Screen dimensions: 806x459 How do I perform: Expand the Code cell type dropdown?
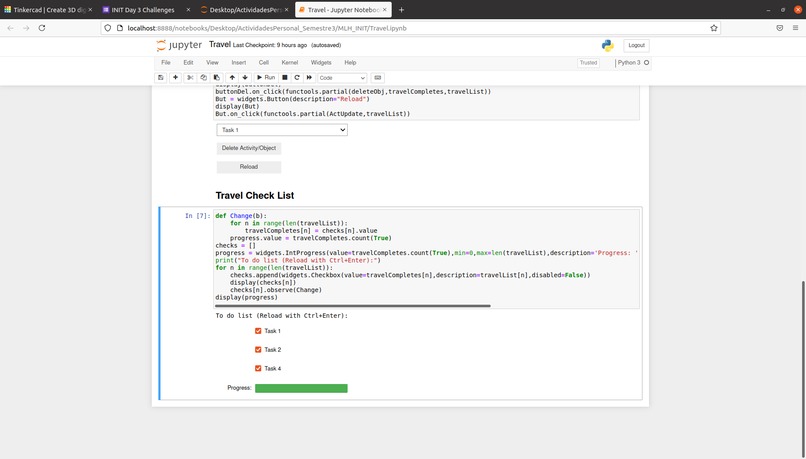pos(342,78)
